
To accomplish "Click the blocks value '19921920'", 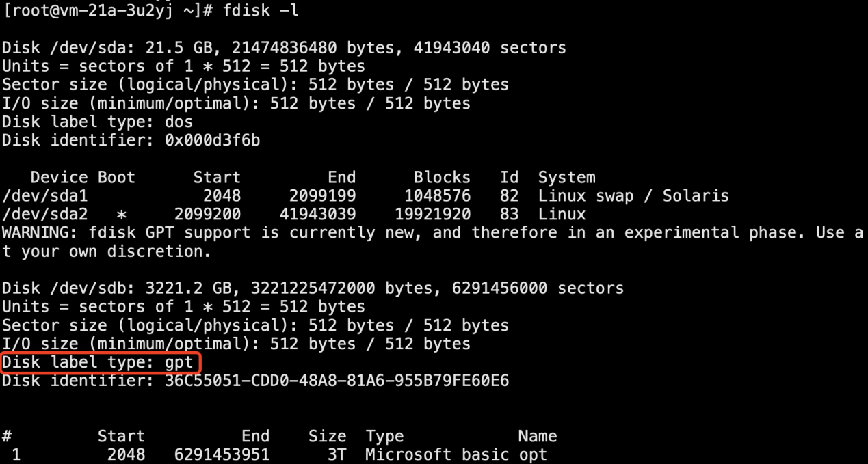I will pos(432,215).
